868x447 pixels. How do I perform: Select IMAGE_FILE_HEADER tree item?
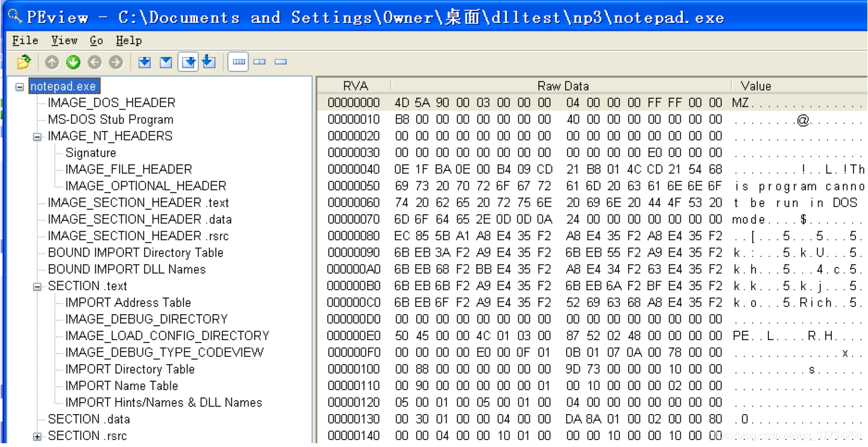click(x=128, y=169)
